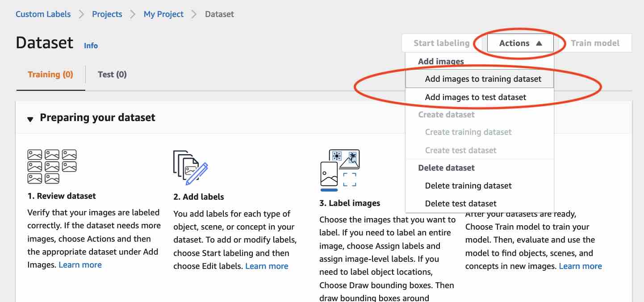Switch to the Test (0) tab
The height and width of the screenshot is (302, 644).
112,74
